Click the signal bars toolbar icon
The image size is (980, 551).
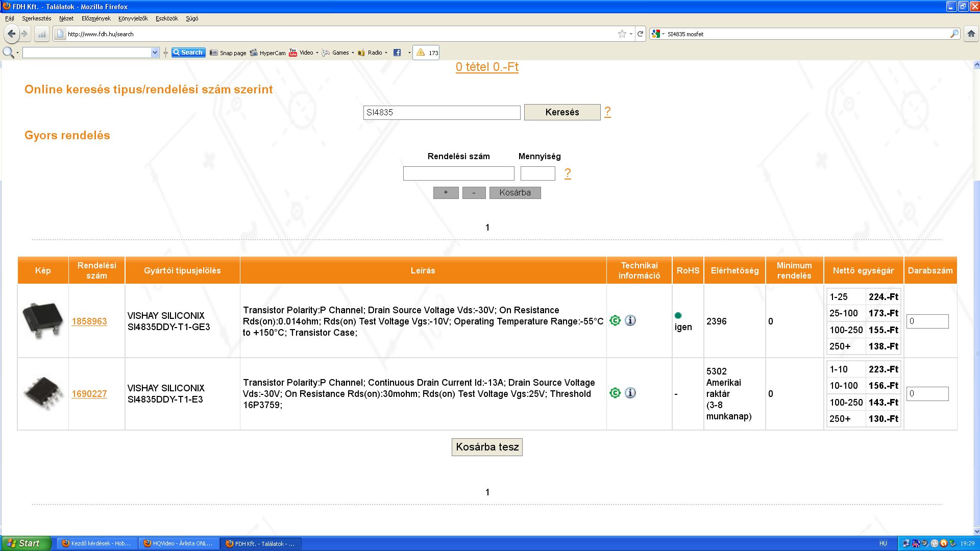(x=42, y=34)
